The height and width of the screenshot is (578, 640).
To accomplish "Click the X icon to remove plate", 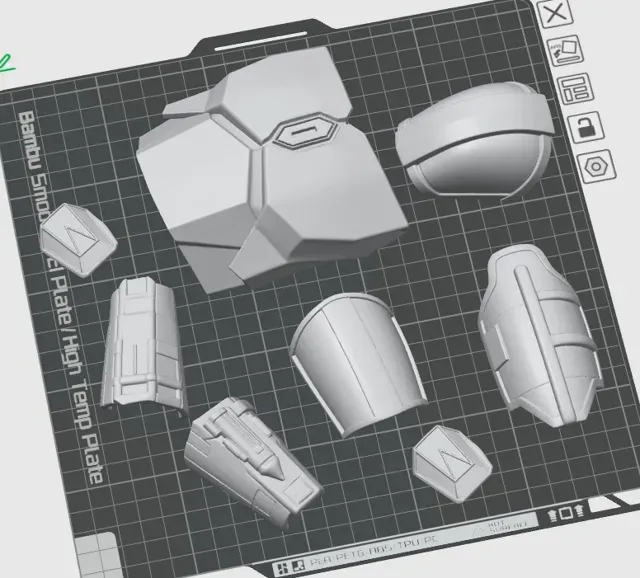I will (556, 14).
